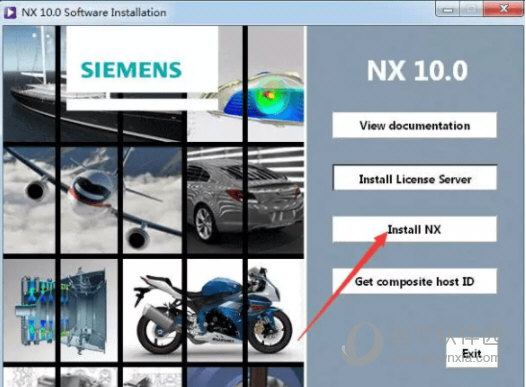Select Get composite host ID
The width and height of the screenshot is (526, 387).
(414, 281)
